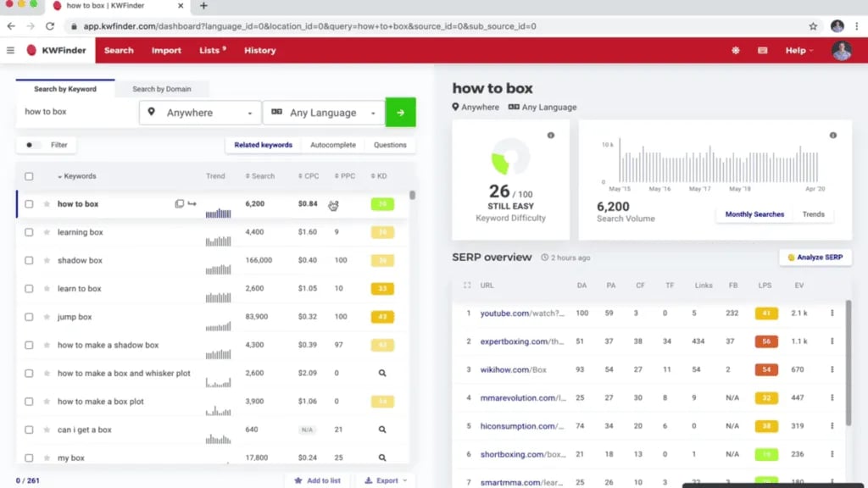868x488 pixels.
Task: Toggle the Filter switch
Action: tap(33, 145)
